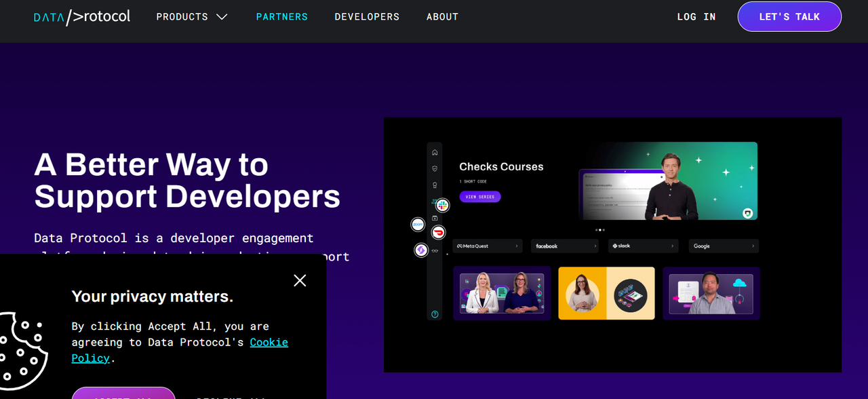Expand the Products dropdown menu
Screen dimensions: 868x399
click(x=192, y=16)
